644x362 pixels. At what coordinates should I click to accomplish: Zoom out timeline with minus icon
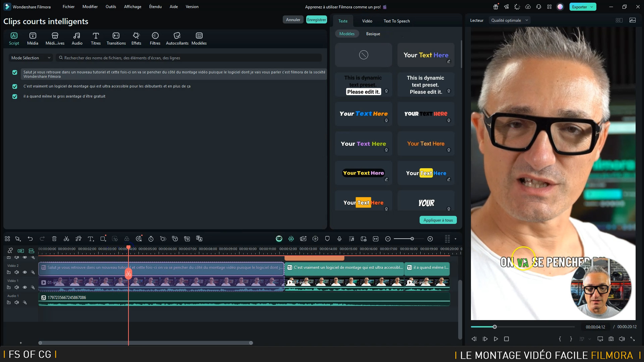(388, 239)
